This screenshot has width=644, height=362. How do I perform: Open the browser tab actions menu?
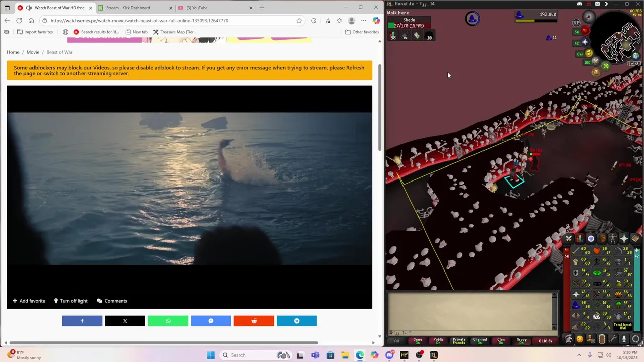click(x=7, y=8)
